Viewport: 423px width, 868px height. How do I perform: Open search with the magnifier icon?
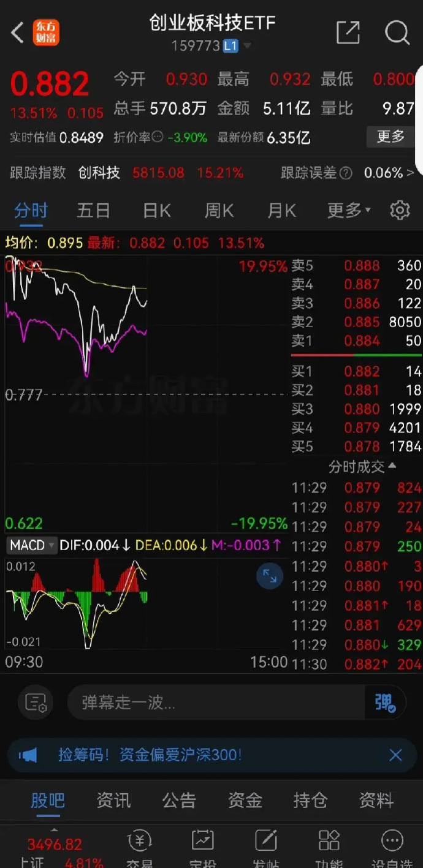point(397,32)
